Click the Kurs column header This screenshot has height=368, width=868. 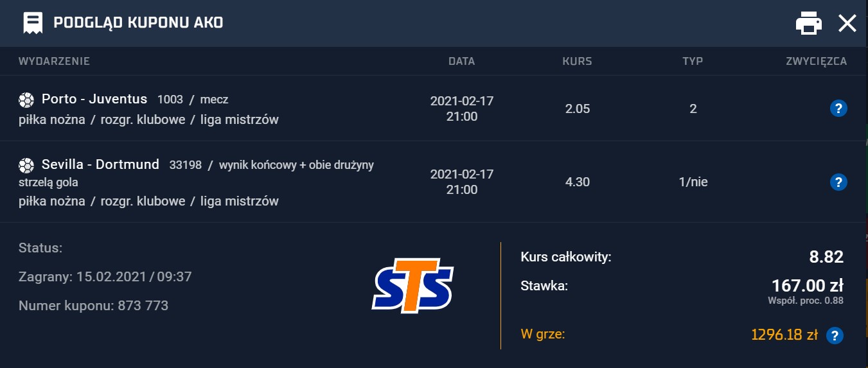577,62
